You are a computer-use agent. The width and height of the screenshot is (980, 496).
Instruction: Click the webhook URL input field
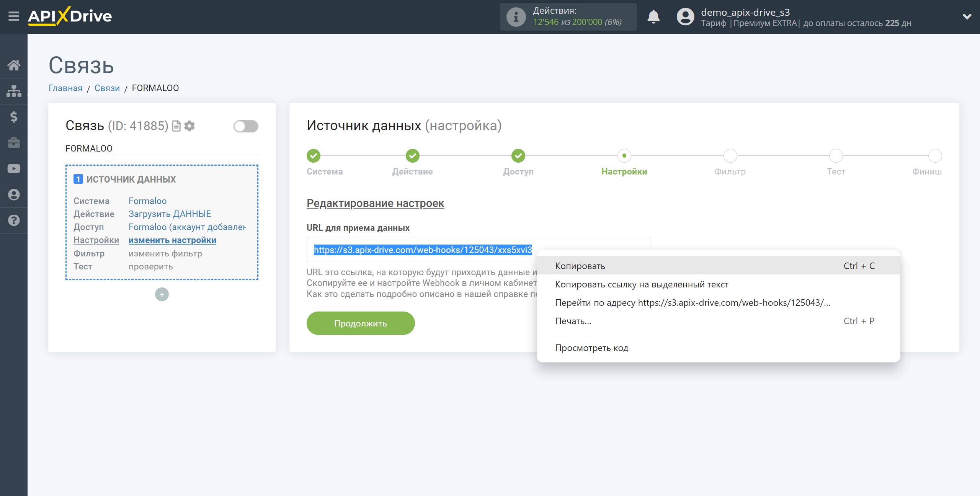click(x=479, y=250)
